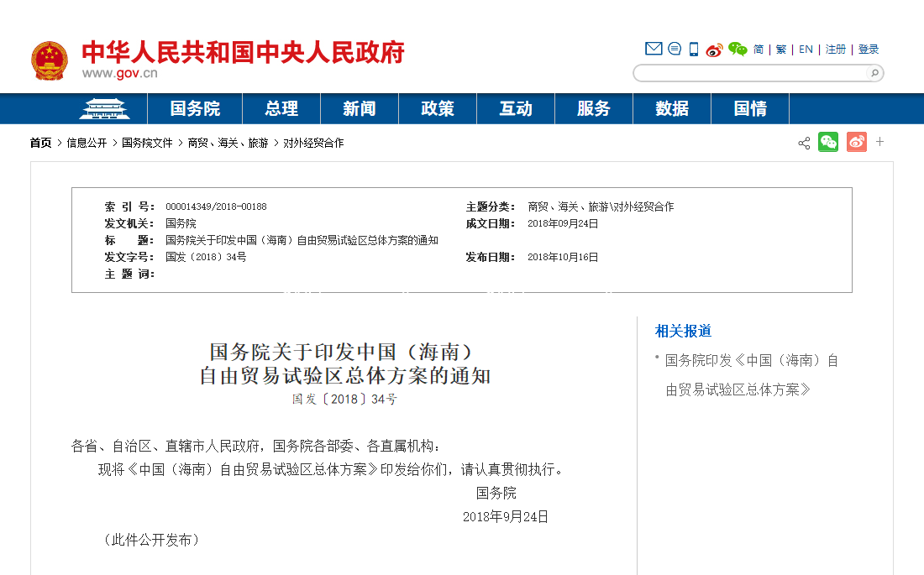Open 总理 navigation tab
Viewport: 924px width, 575px height.
[x=281, y=108]
